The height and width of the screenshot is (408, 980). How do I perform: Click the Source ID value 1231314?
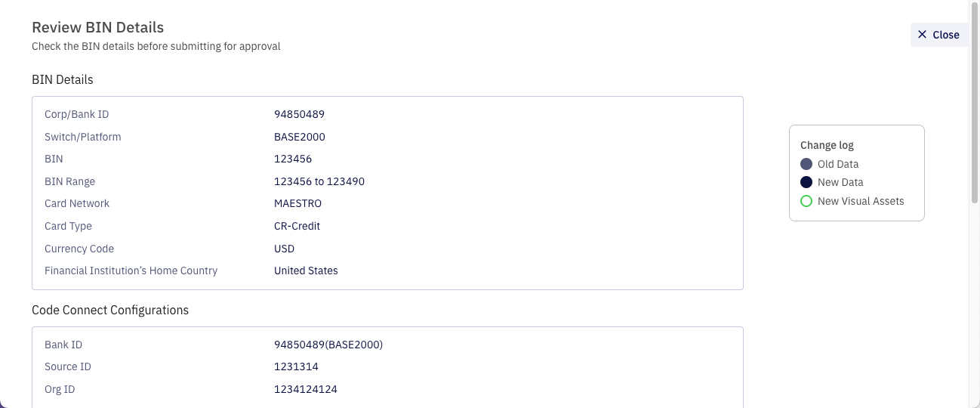pyautogui.click(x=296, y=366)
